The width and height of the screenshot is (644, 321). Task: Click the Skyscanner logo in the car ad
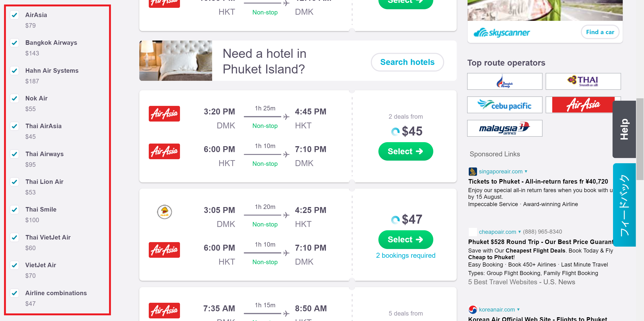pyautogui.click(x=502, y=32)
